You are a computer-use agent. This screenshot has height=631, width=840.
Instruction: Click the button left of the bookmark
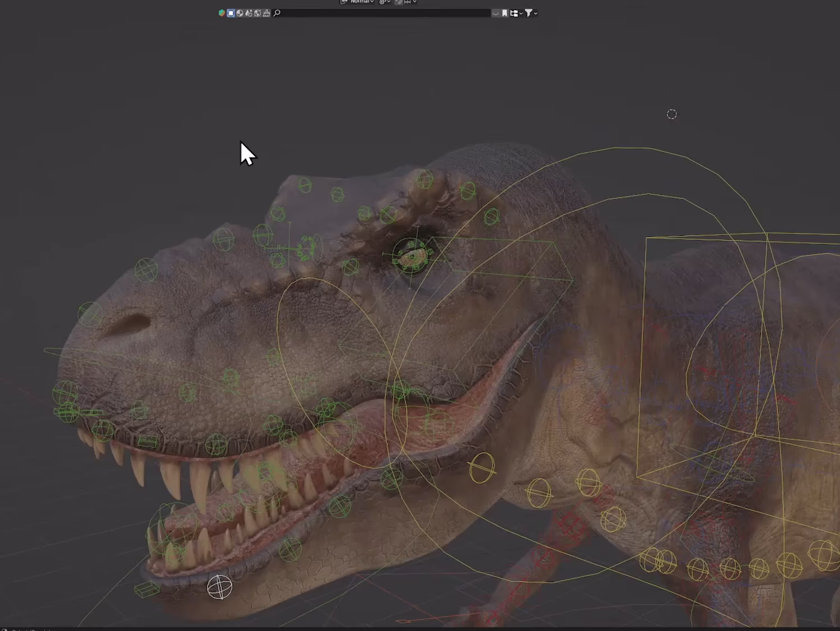pyautogui.click(x=496, y=13)
